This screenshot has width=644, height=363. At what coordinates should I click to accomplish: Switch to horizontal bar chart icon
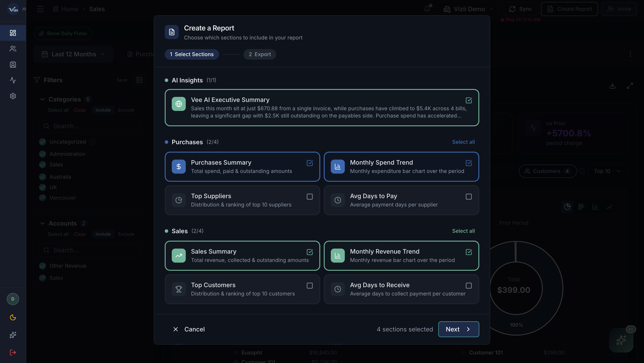[581, 207]
